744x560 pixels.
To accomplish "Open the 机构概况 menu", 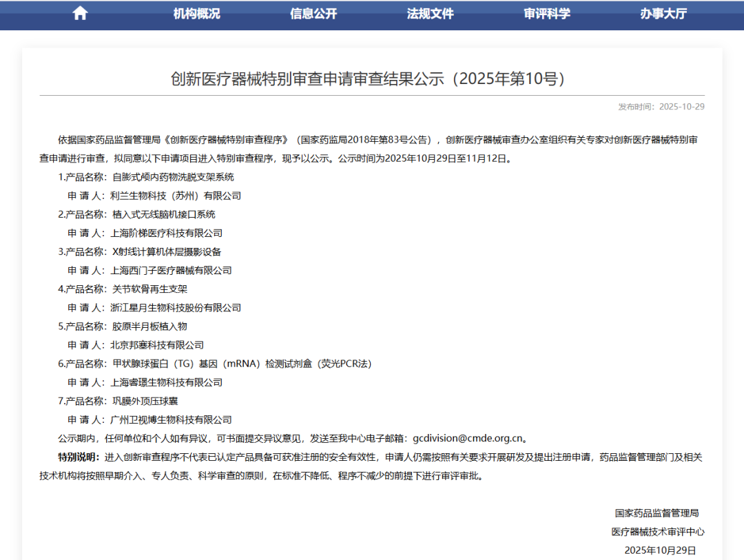I will coord(196,14).
